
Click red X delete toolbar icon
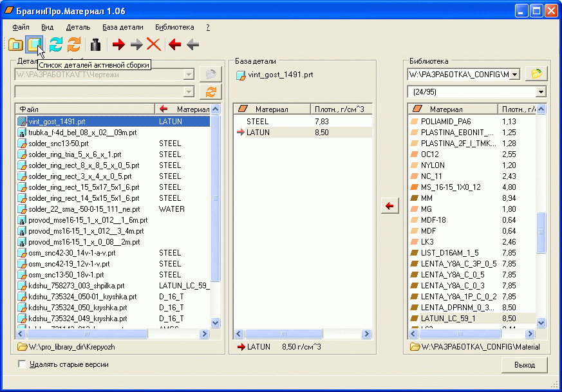[x=154, y=45]
